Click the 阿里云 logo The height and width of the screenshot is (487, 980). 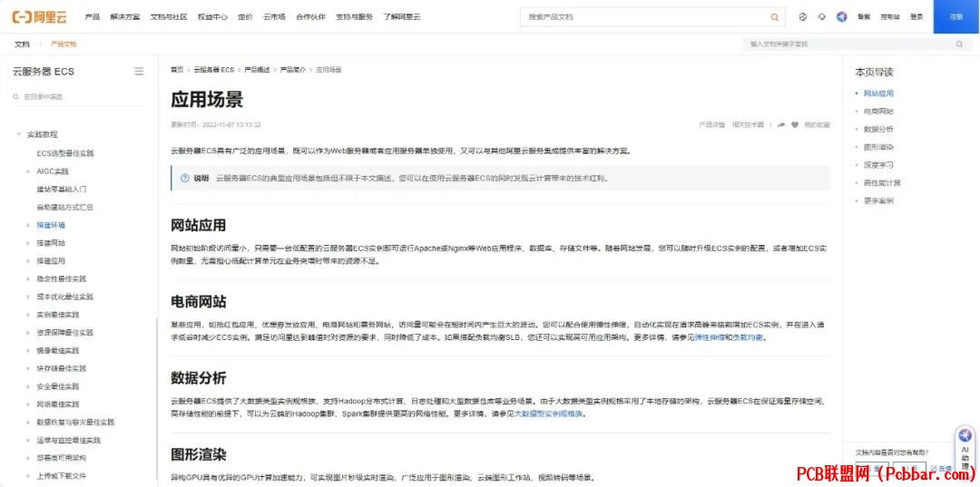point(39,17)
